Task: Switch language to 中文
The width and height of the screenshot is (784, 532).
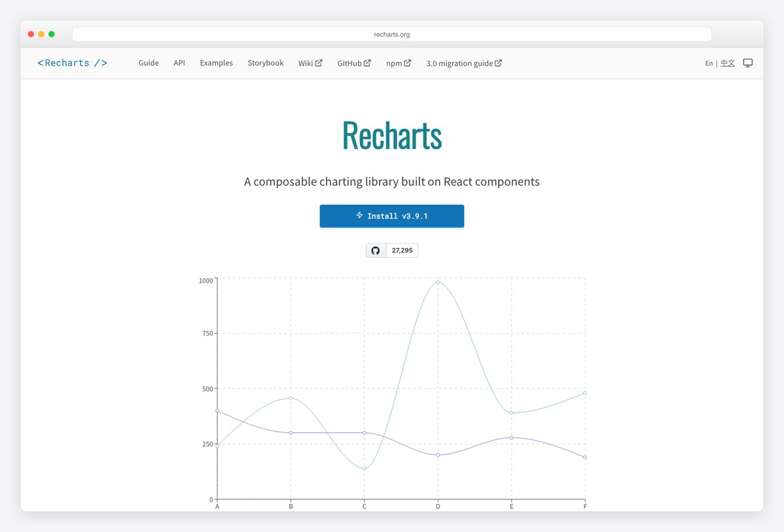Action: (x=727, y=63)
